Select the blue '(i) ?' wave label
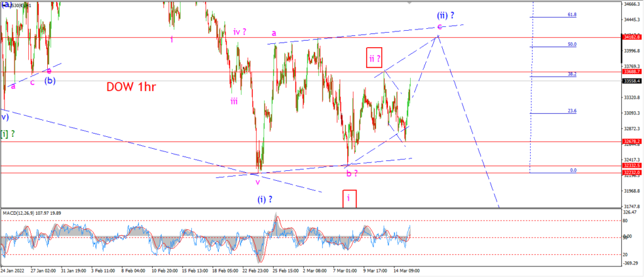This screenshot has height=277, width=644. click(266, 200)
